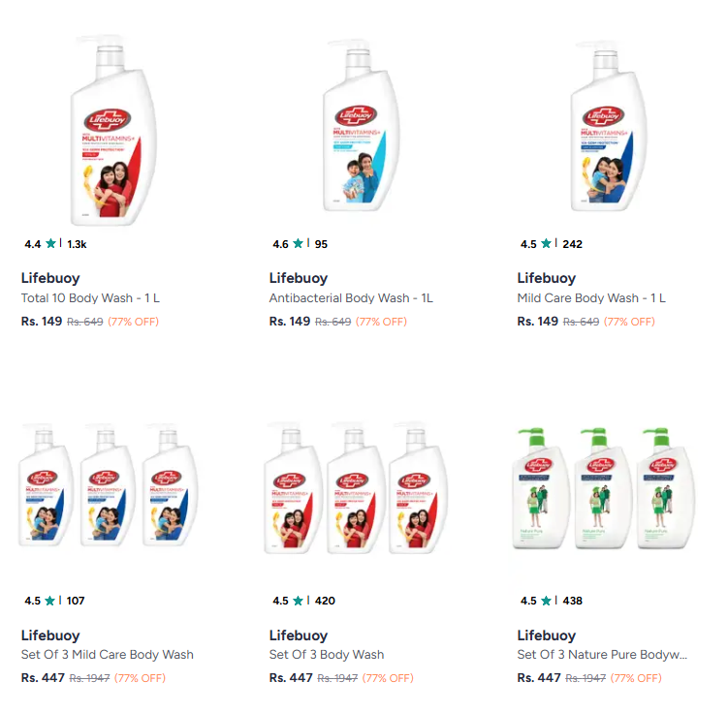This screenshot has height=712, width=728.
Task: Click the star rating icon of Total 10 Body Wash
Action: click(50, 244)
